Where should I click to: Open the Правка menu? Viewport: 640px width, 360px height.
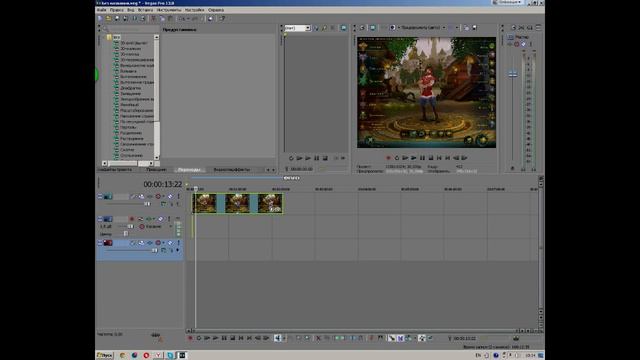click(116, 10)
